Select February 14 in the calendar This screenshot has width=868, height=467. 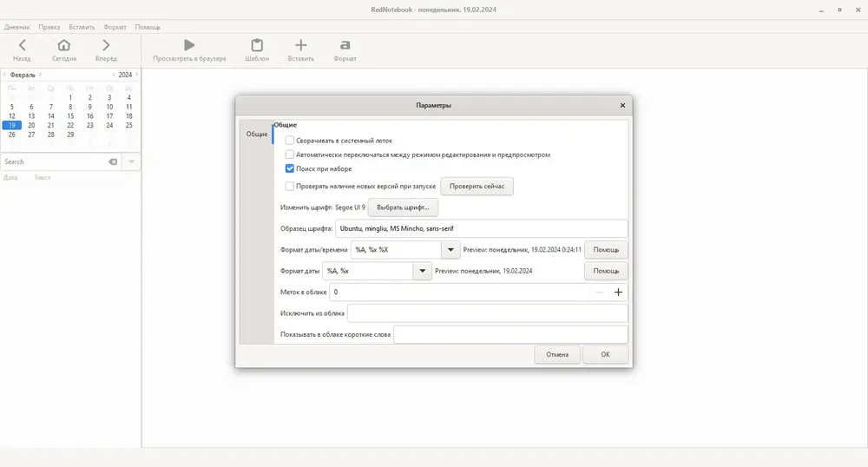pos(51,116)
